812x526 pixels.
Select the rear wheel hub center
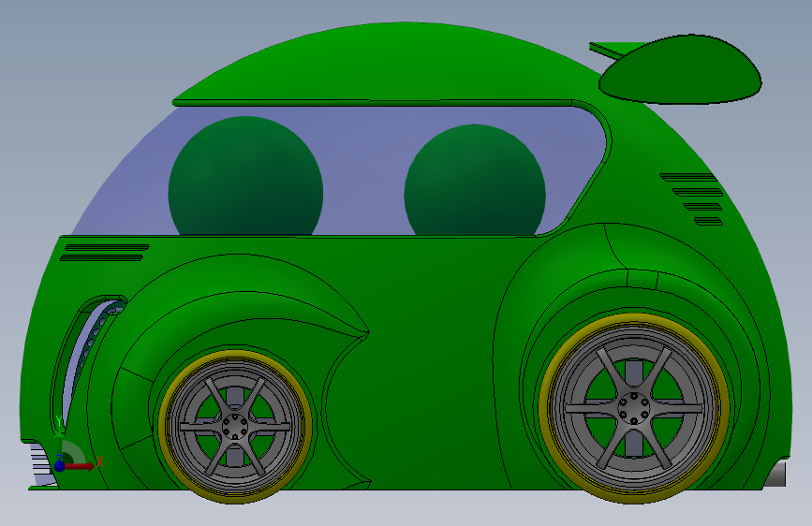coord(633,407)
